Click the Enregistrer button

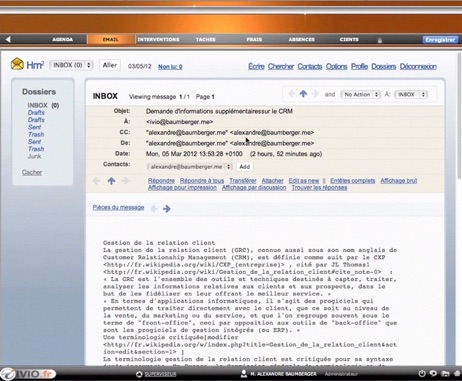440,40
